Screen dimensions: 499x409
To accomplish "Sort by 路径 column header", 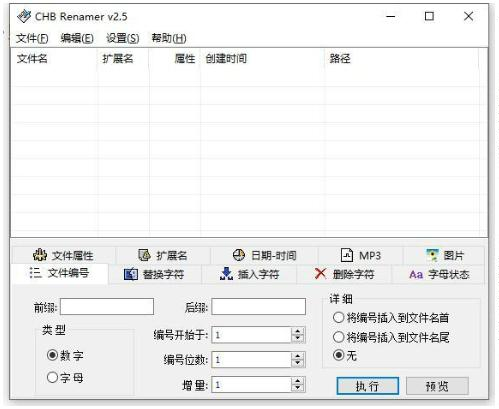I will pos(402,59).
